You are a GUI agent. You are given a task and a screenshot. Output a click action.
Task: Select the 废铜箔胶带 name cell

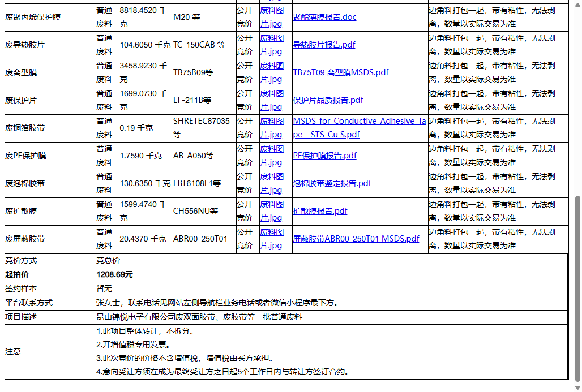pyautogui.click(x=50, y=128)
